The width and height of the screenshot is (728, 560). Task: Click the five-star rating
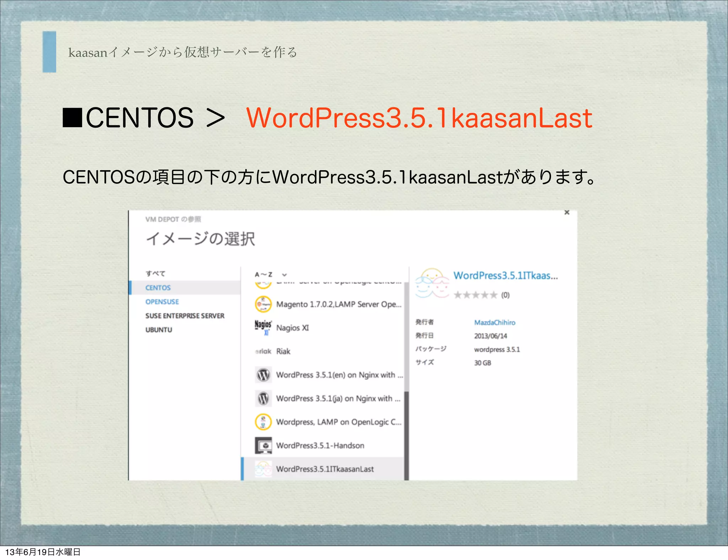coord(475,295)
